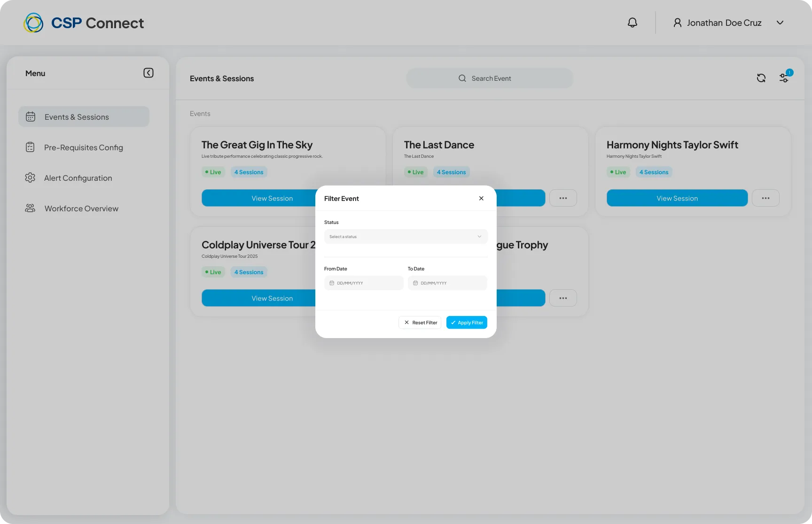
Task: Click the Live tribute performance description text
Action: coord(262,156)
